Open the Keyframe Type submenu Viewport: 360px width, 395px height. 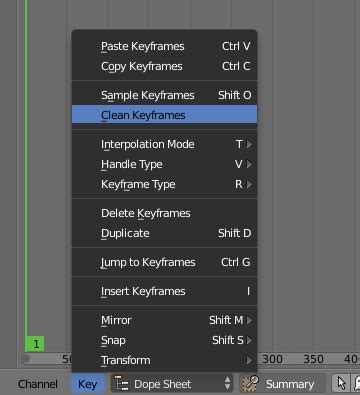(x=164, y=184)
